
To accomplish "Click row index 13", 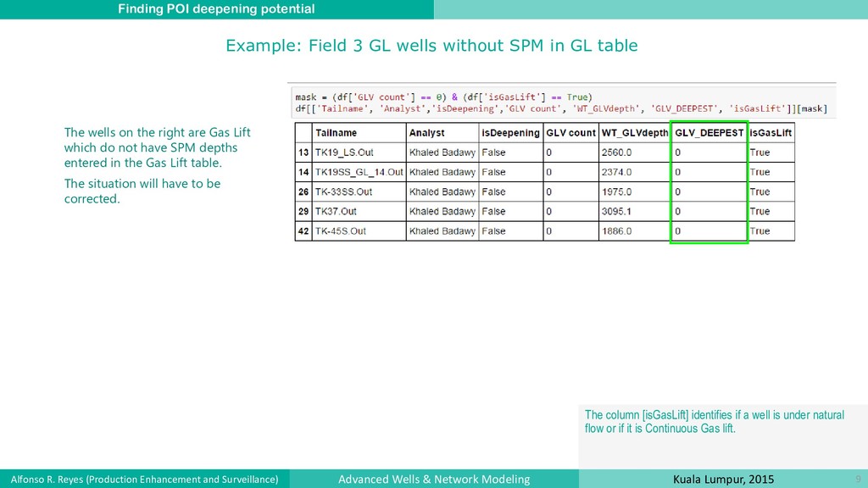I will pos(303,152).
